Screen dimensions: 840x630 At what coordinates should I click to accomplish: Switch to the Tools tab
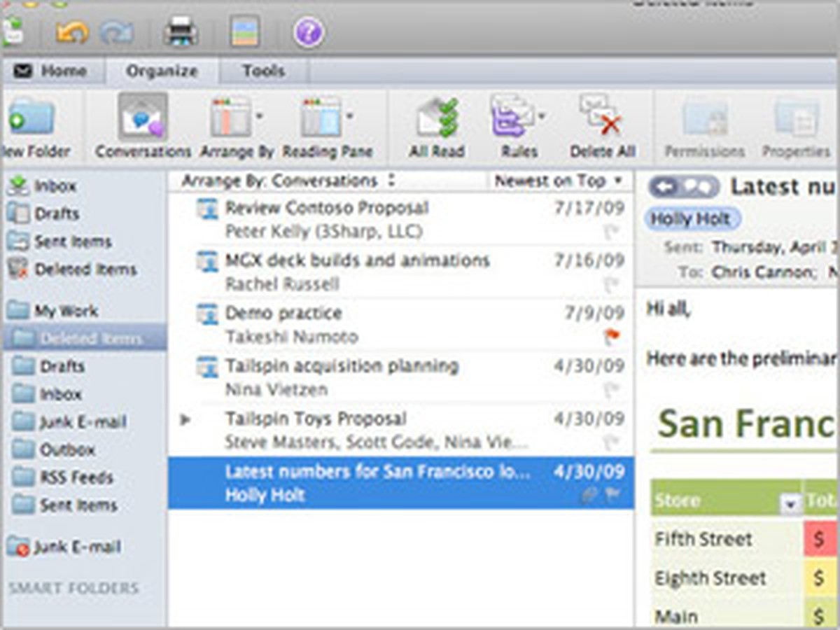point(263,71)
